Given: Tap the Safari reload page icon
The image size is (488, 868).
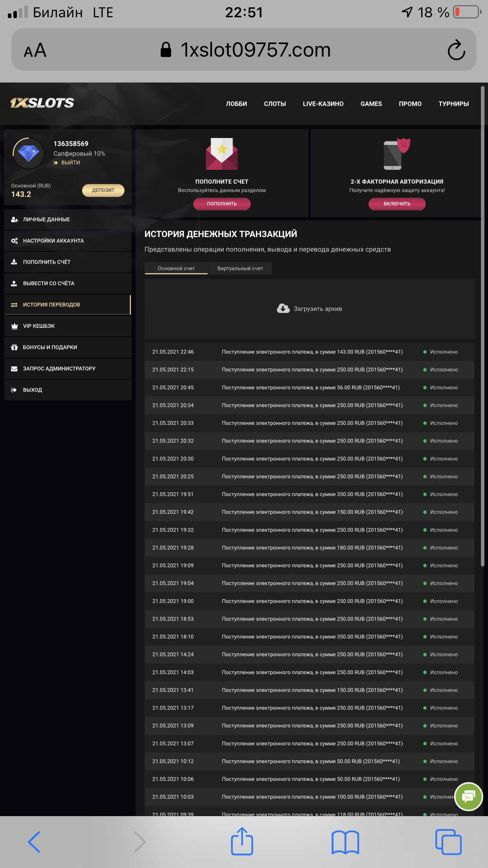Looking at the screenshot, I should 456,50.
